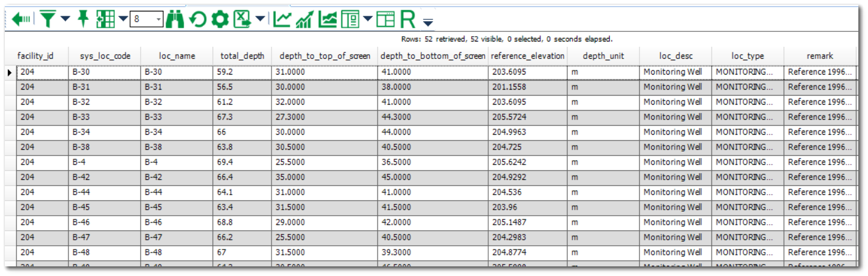Open settings with the gear icon
868x276 pixels.
tap(220, 20)
